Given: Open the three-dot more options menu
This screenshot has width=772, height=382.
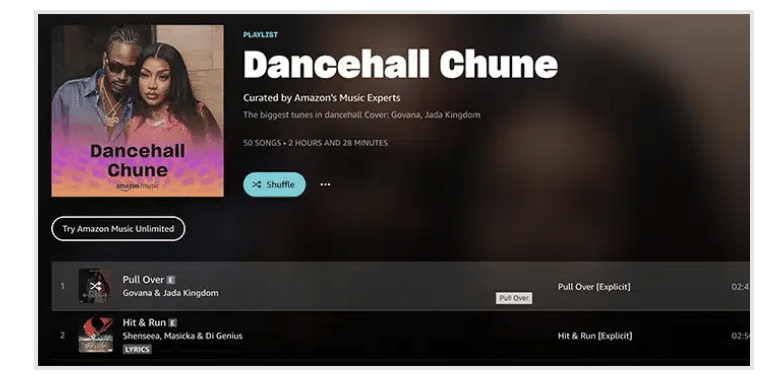Looking at the screenshot, I should [325, 185].
